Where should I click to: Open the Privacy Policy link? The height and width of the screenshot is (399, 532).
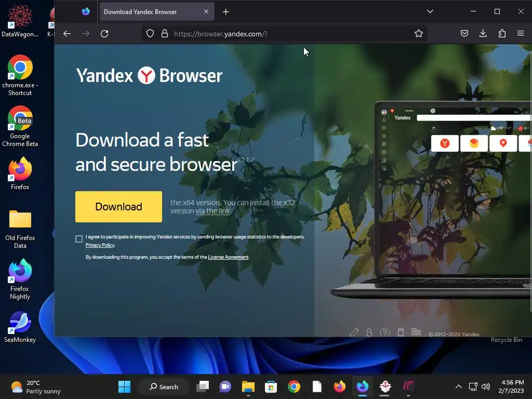pos(100,245)
